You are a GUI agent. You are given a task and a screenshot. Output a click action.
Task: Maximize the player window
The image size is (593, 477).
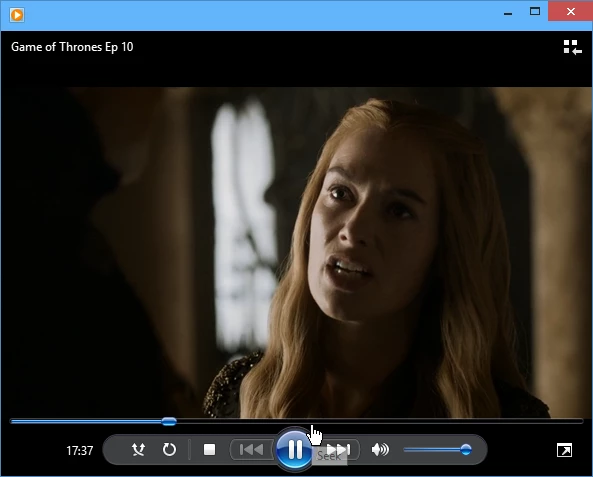[535, 12]
